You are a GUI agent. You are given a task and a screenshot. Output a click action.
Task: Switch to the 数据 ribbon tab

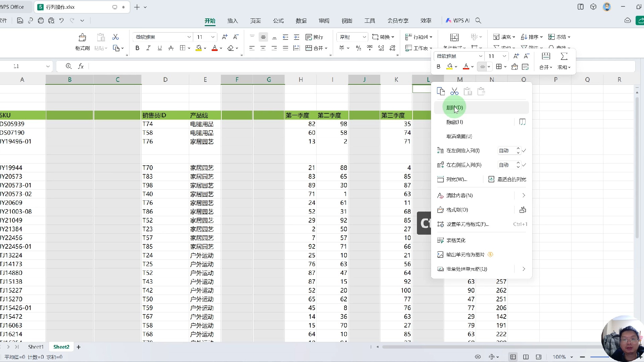(301, 20)
